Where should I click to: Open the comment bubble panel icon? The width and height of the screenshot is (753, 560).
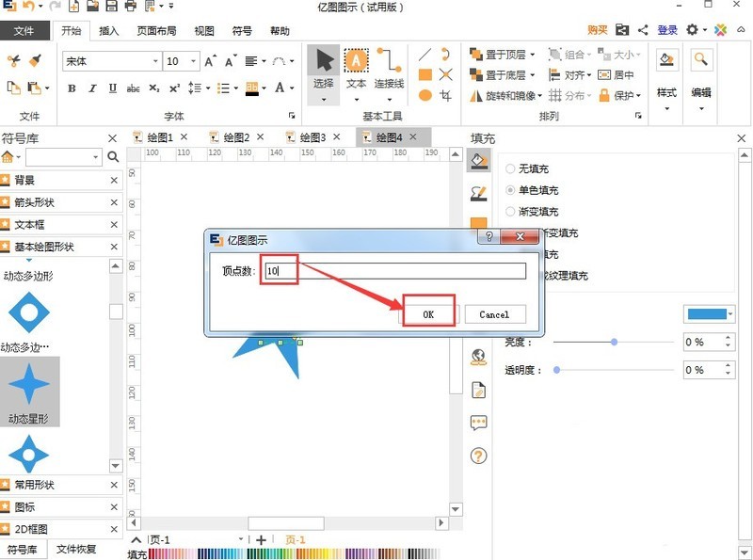(478, 423)
